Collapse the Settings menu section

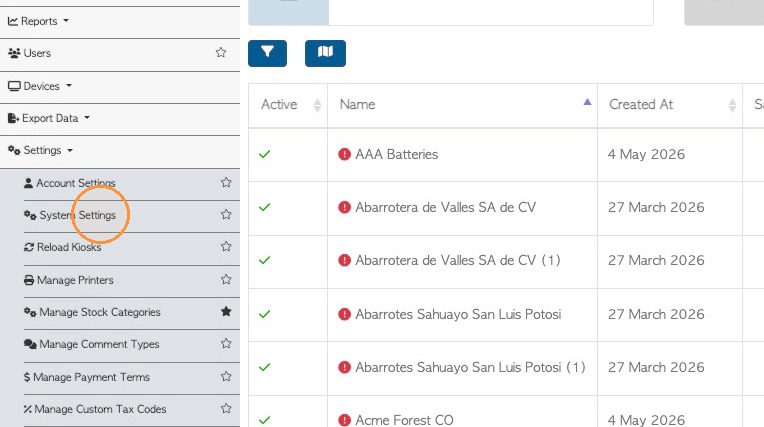pos(40,151)
